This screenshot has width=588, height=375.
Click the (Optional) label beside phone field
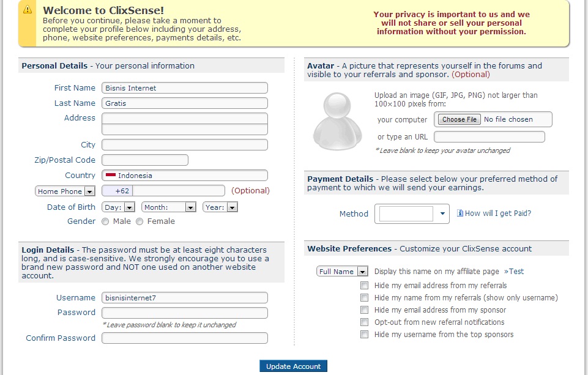point(250,190)
